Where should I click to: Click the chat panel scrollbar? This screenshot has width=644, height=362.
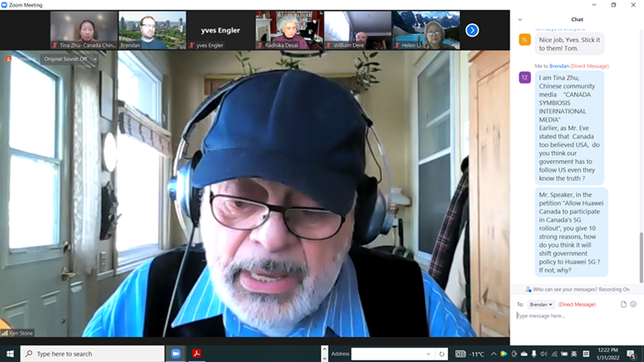click(641, 257)
